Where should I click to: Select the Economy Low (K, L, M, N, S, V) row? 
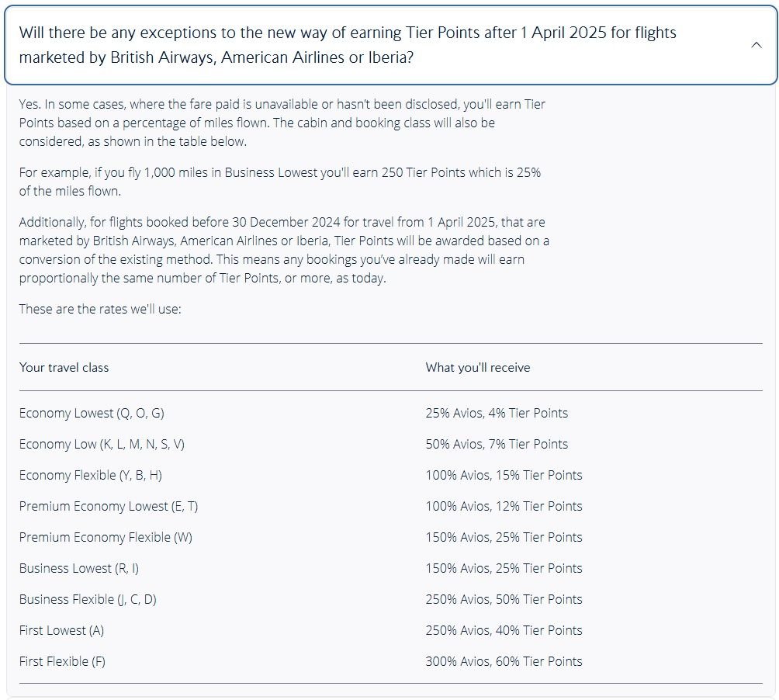click(x=102, y=444)
